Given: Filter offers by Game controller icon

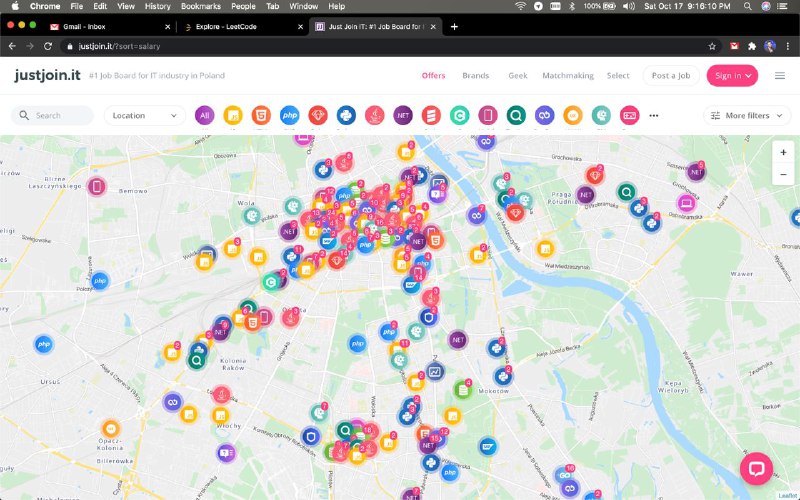Looking at the screenshot, I should click(x=629, y=115).
